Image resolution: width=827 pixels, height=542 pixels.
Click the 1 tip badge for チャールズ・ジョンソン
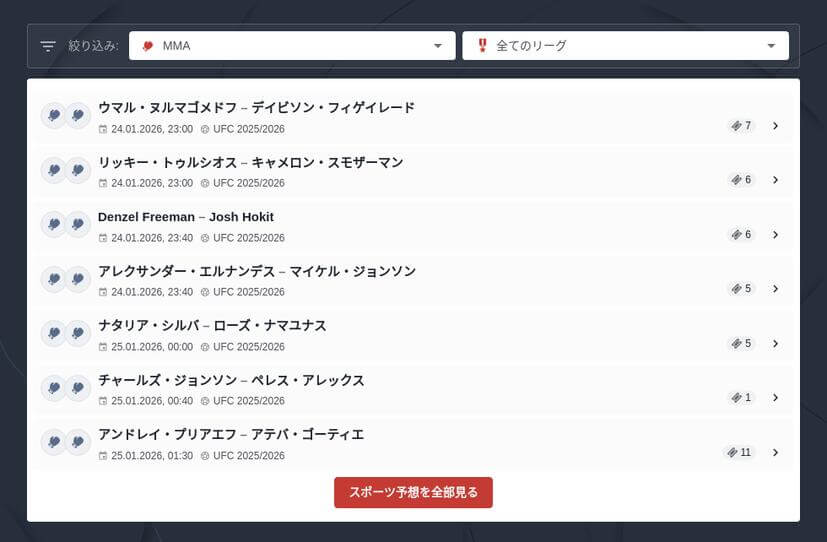(741, 398)
